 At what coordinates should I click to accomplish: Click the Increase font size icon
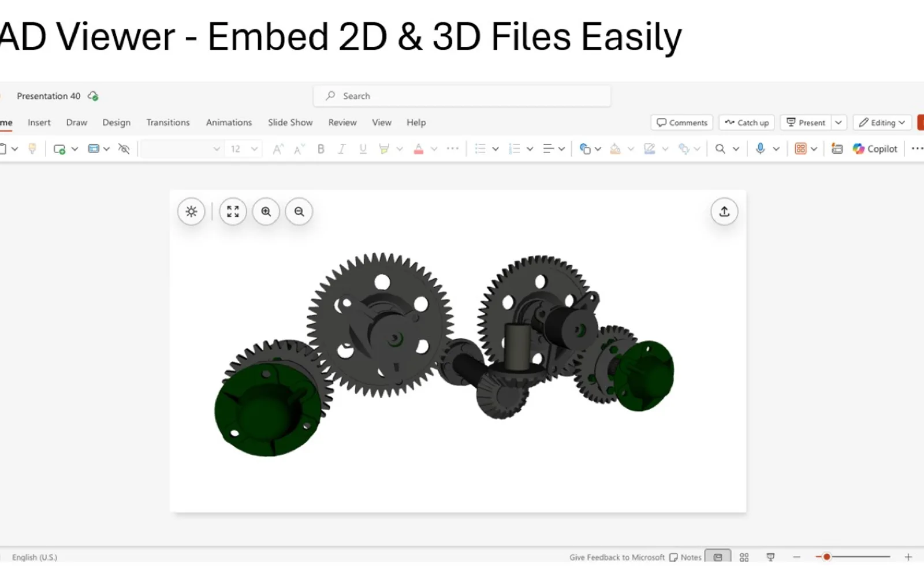278,149
